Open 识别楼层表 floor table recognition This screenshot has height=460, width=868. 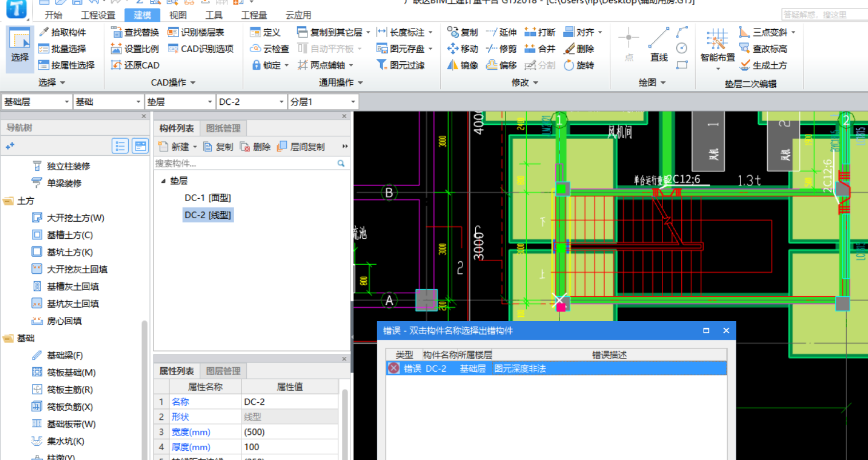196,33
